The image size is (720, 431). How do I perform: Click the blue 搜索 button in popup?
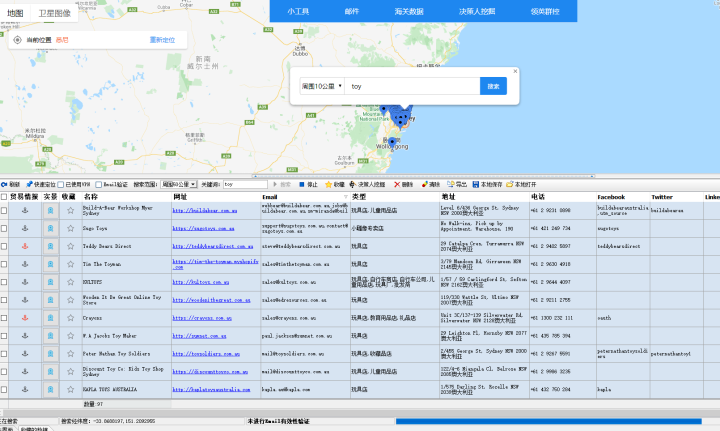(493, 86)
